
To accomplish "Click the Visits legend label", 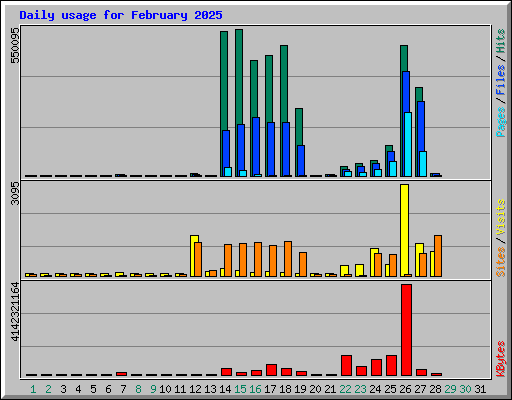I will [501, 217].
